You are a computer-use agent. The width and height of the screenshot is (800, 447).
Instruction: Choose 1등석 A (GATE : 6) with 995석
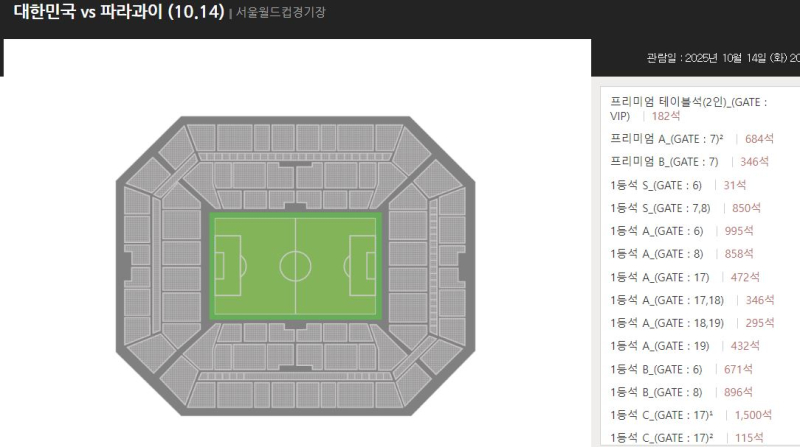point(656,231)
